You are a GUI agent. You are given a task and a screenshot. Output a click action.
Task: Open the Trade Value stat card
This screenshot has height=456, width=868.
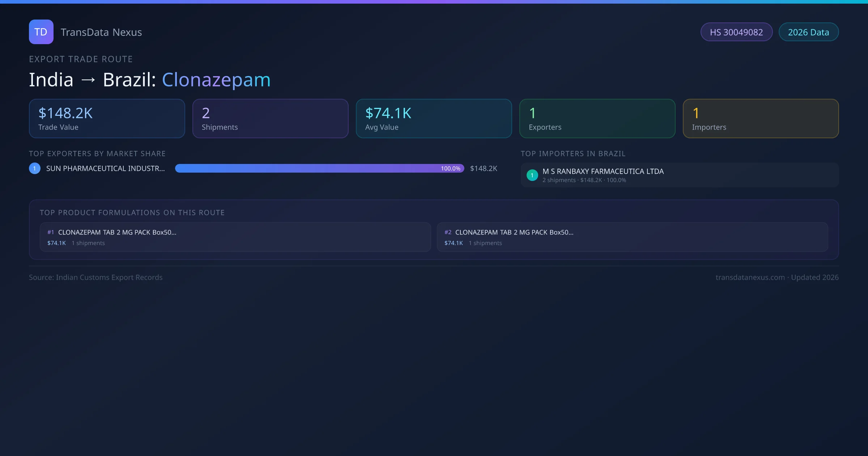(x=107, y=118)
